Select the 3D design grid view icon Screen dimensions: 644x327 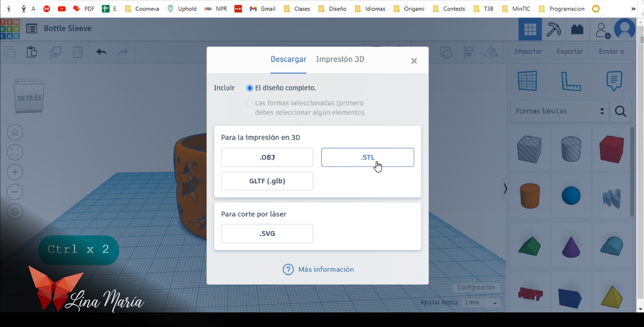[530, 29]
